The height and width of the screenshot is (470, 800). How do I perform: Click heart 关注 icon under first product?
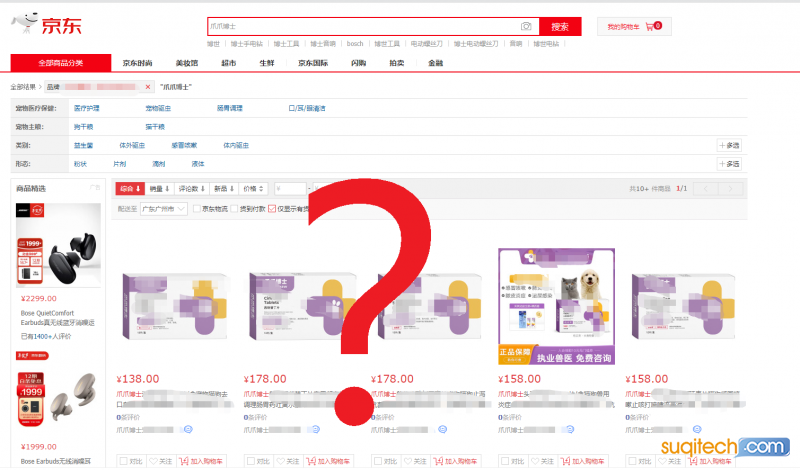(154, 462)
